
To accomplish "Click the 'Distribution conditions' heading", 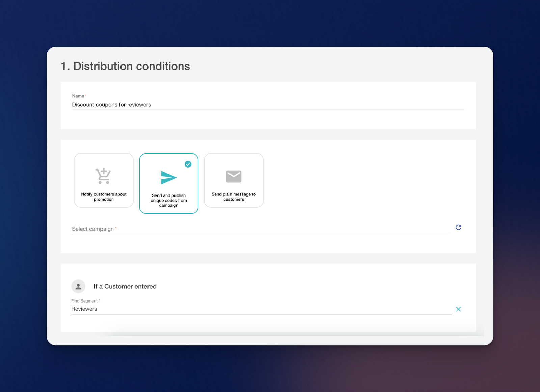I will pos(125,66).
